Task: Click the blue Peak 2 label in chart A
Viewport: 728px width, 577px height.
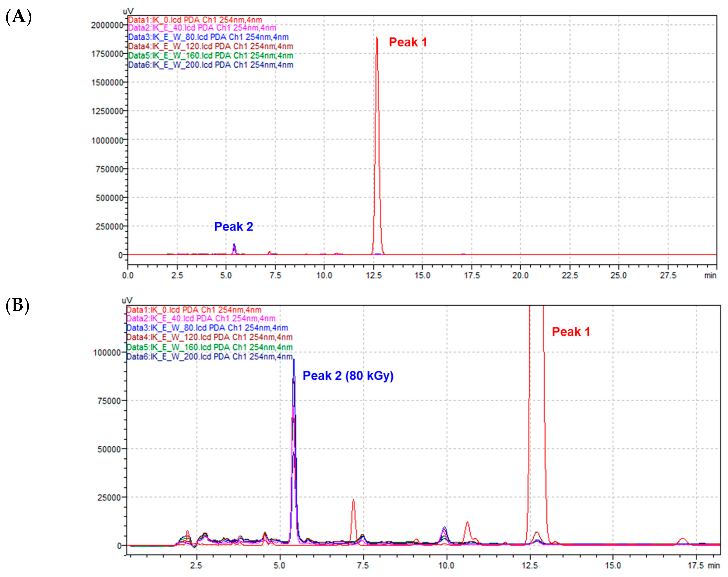Action: tap(233, 226)
